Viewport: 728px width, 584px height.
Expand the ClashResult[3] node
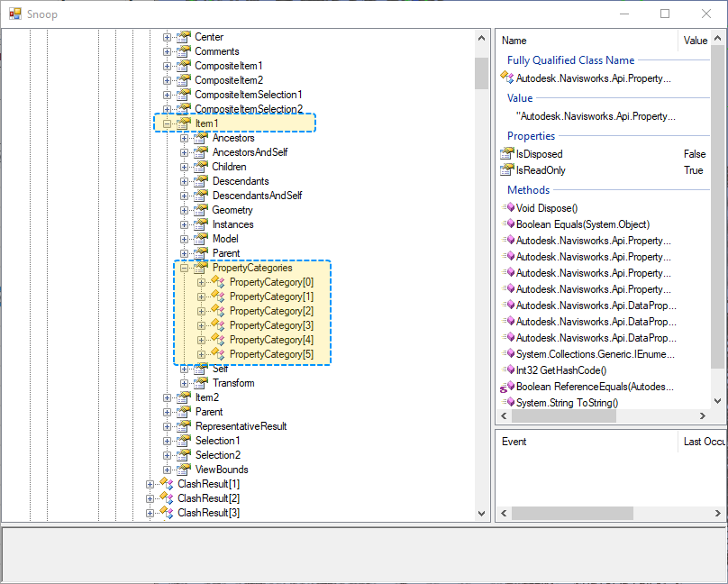point(150,513)
